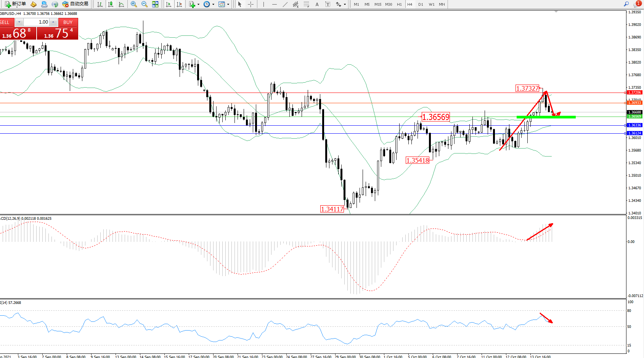Expand the chart templates dropdown
Image resolution: width=644 pixels, height=358 pixels.
coord(228,5)
